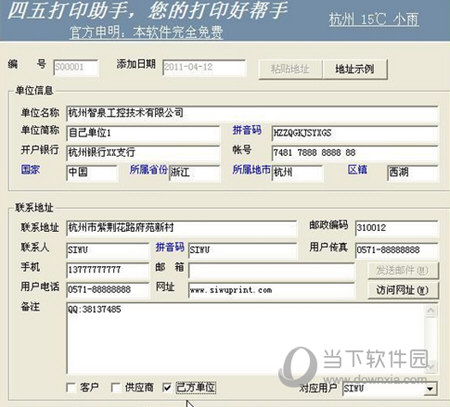Focus the 所属省份 field containing 浙江

coord(195,173)
